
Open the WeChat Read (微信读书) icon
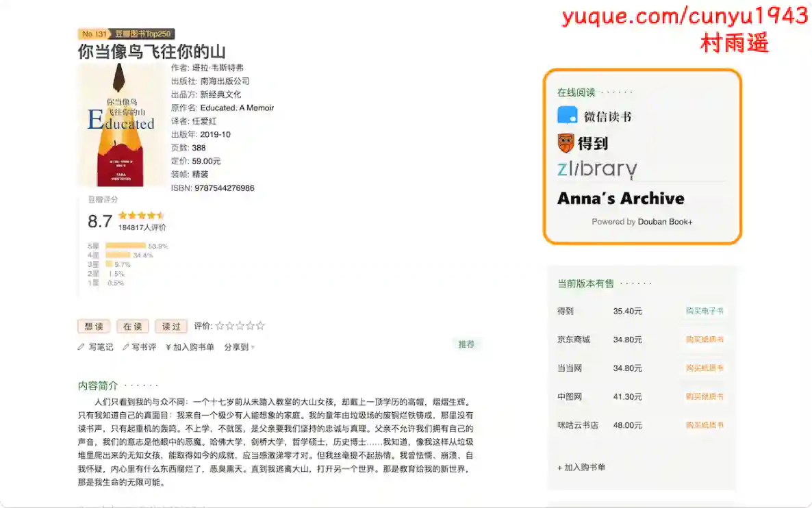coord(568,116)
